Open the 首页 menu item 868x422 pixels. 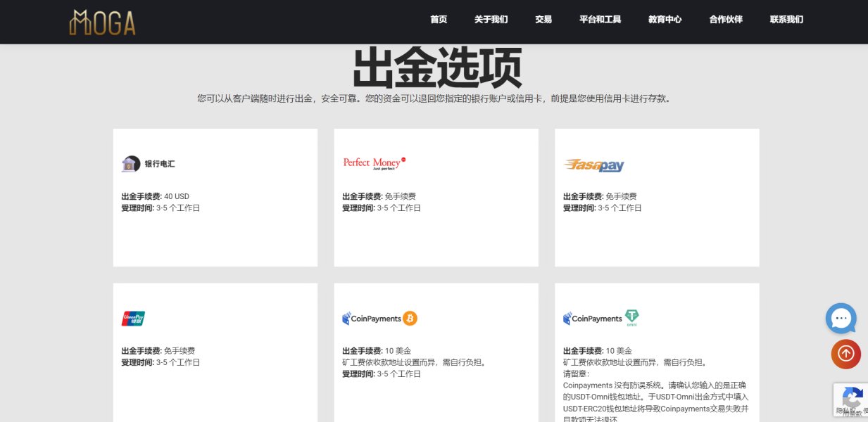tap(439, 20)
